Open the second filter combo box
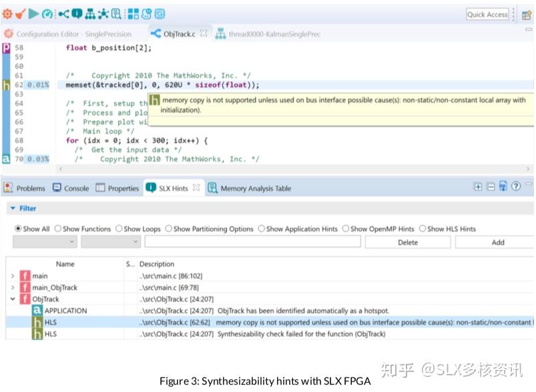536x392 pixels. 111,242
